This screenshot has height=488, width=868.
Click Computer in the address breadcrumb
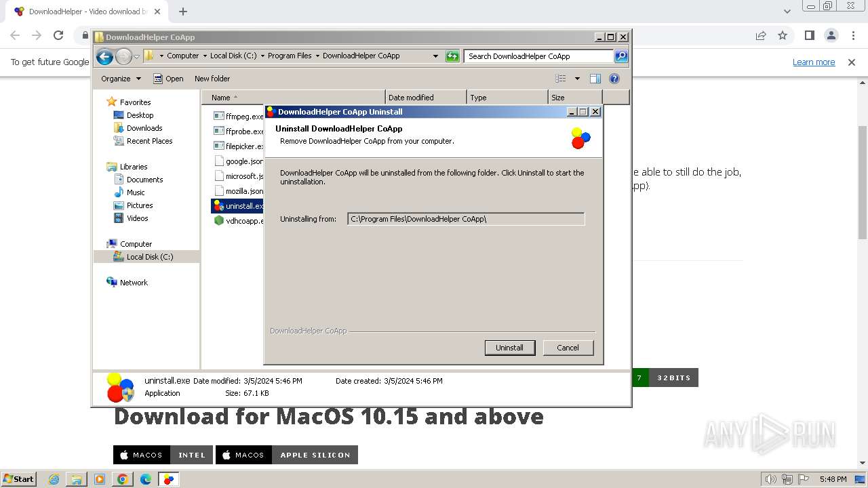(182, 56)
